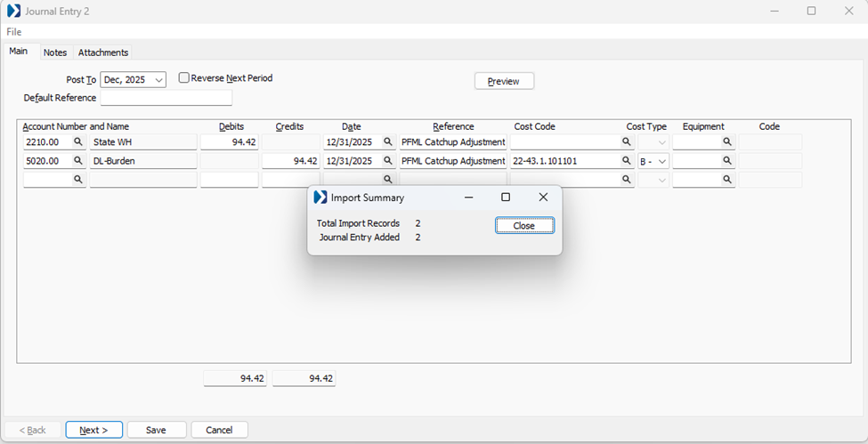Close the Import Summary dialog
This screenshot has width=868, height=444.
524,226
